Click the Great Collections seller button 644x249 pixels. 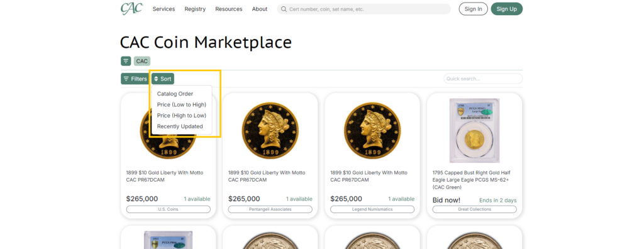coord(474,209)
